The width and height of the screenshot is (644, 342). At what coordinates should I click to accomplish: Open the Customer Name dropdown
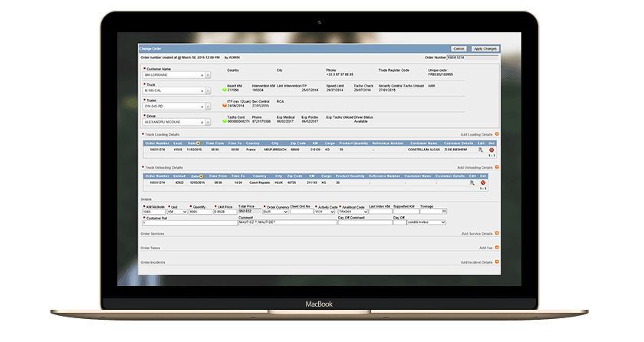[209, 75]
